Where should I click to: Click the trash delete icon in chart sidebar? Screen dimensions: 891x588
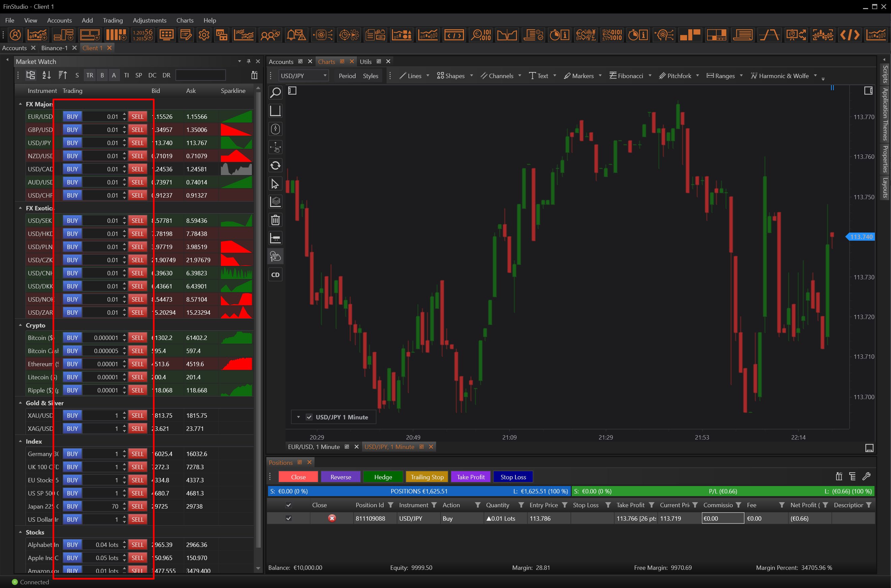click(275, 220)
